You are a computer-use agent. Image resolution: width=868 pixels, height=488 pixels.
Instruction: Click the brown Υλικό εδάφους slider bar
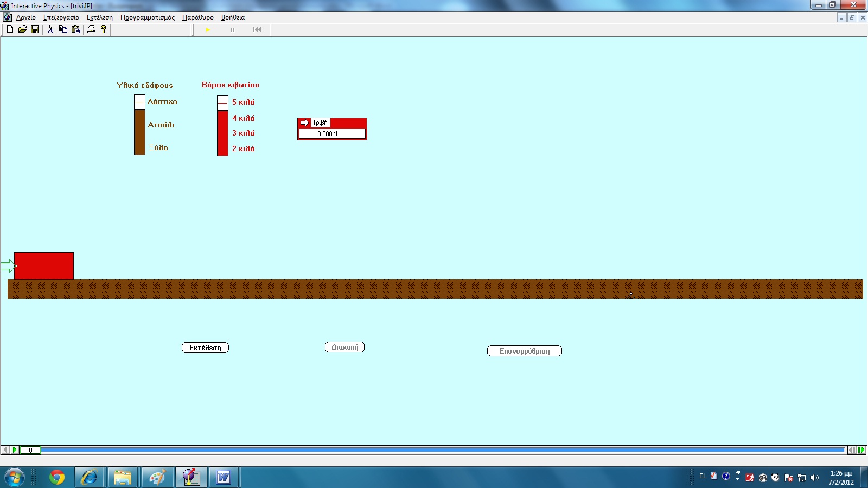click(x=139, y=132)
